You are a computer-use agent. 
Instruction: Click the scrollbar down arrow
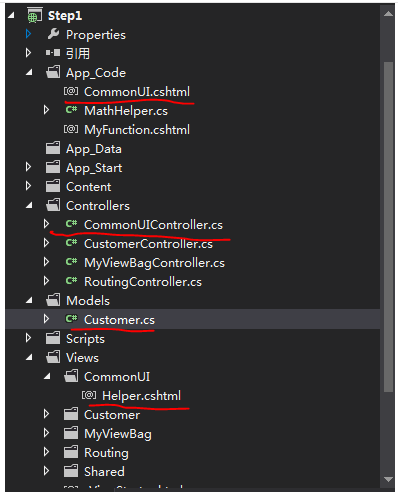point(388,479)
